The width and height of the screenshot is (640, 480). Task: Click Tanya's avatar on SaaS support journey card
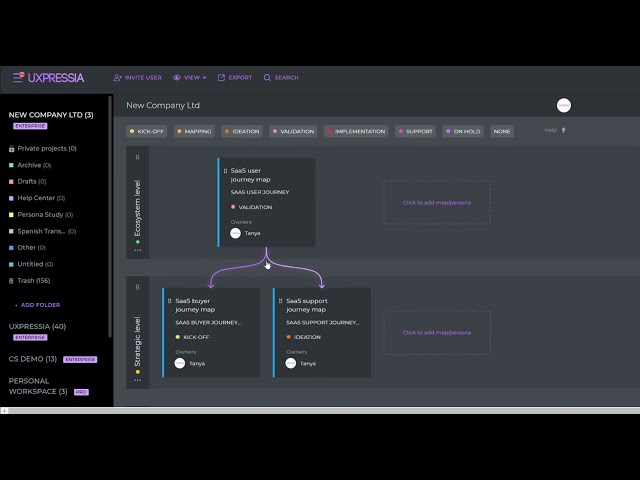coord(291,363)
